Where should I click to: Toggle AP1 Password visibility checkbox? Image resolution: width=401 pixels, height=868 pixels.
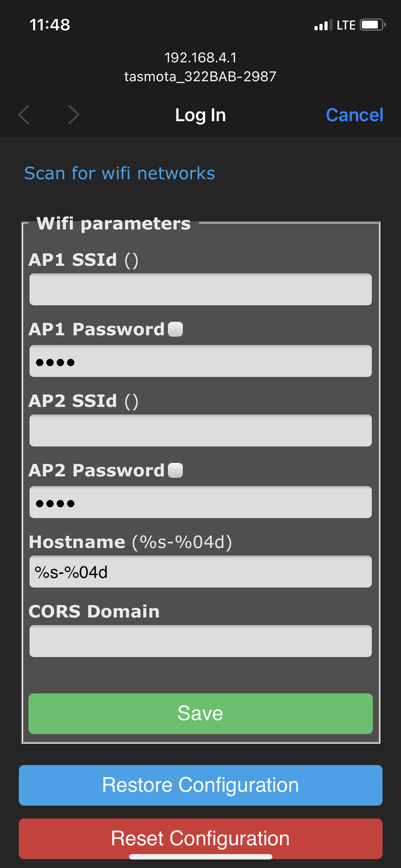tap(176, 329)
